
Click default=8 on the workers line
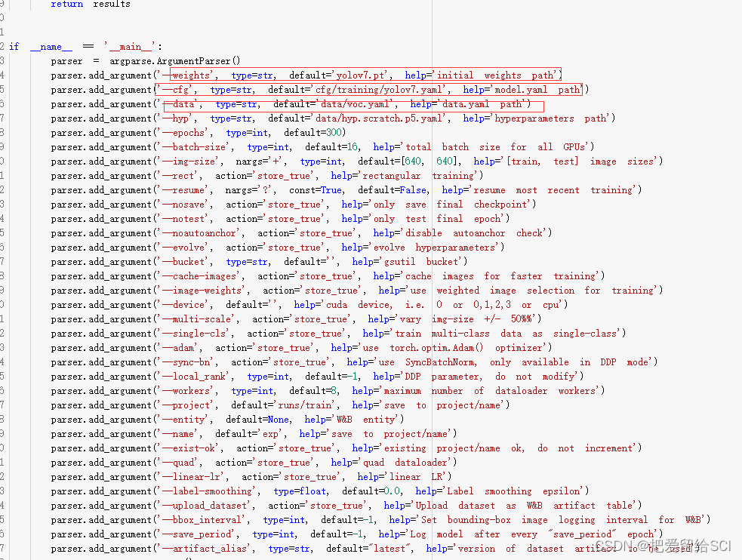click(313, 391)
